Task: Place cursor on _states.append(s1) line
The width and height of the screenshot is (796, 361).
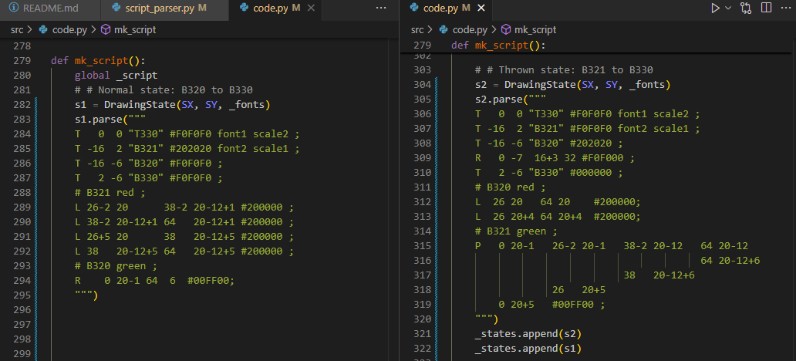Action: pyautogui.click(x=528, y=348)
